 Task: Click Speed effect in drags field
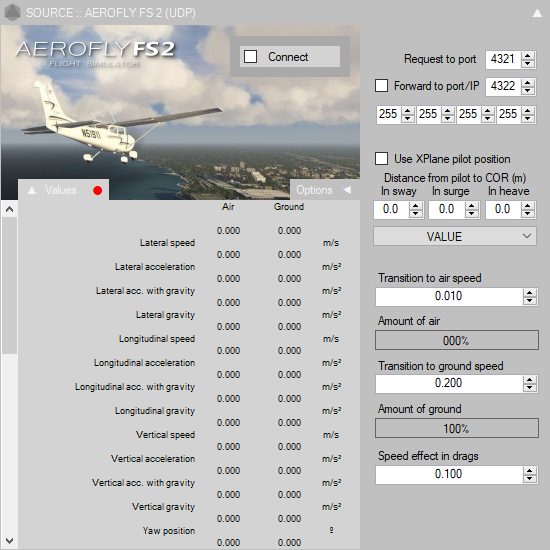point(449,475)
